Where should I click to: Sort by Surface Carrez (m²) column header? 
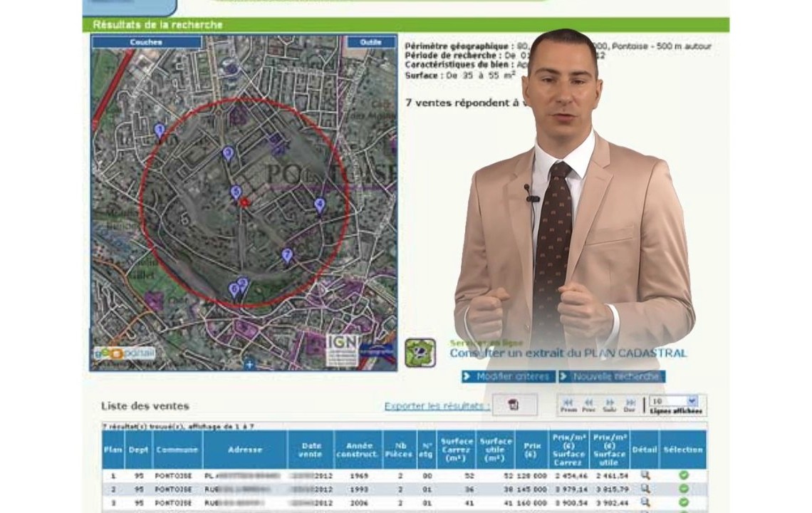(x=457, y=450)
